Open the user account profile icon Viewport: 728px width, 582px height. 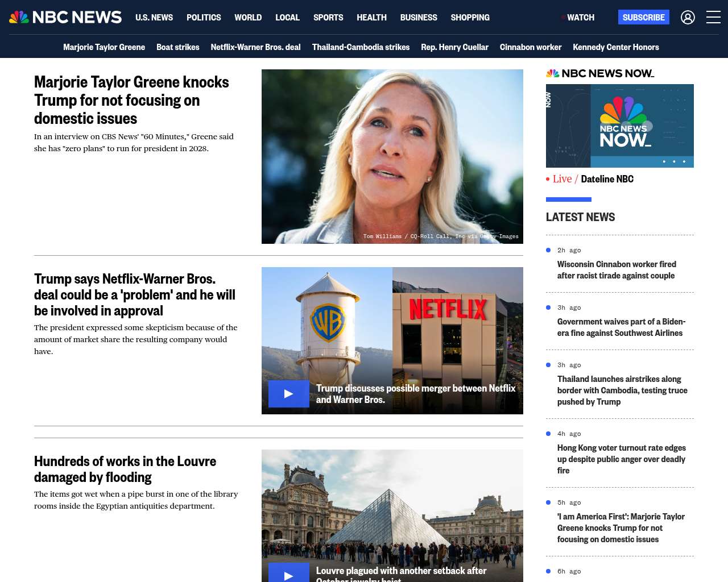click(688, 18)
